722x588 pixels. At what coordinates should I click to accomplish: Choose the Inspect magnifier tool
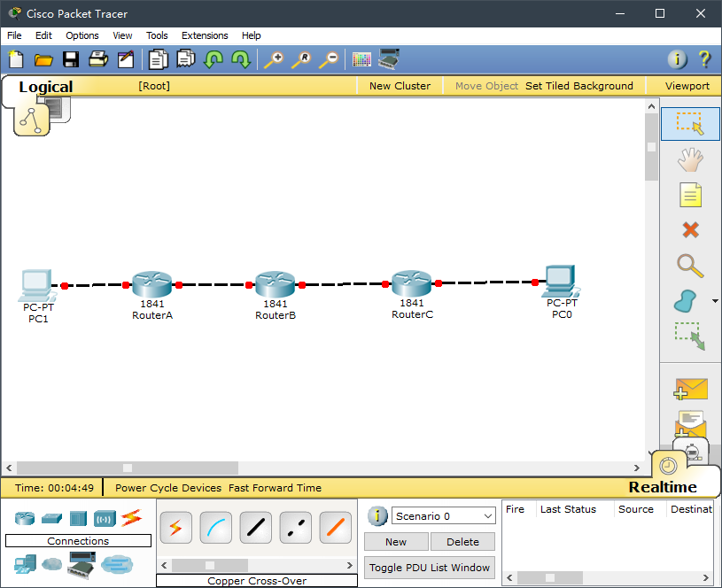pyautogui.click(x=690, y=266)
